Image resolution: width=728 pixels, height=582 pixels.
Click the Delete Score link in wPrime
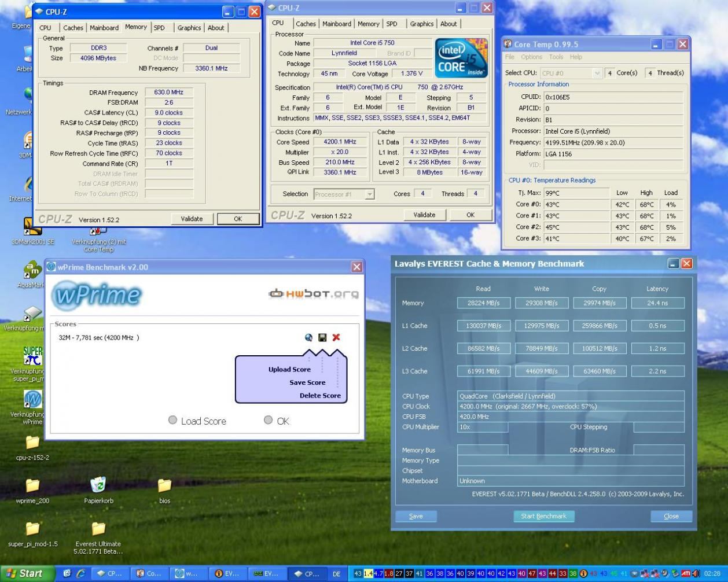click(320, 396)
